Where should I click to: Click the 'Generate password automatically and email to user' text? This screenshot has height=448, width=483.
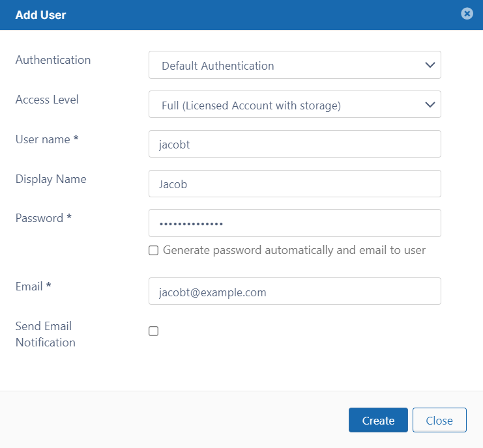[x=294, y=250]
